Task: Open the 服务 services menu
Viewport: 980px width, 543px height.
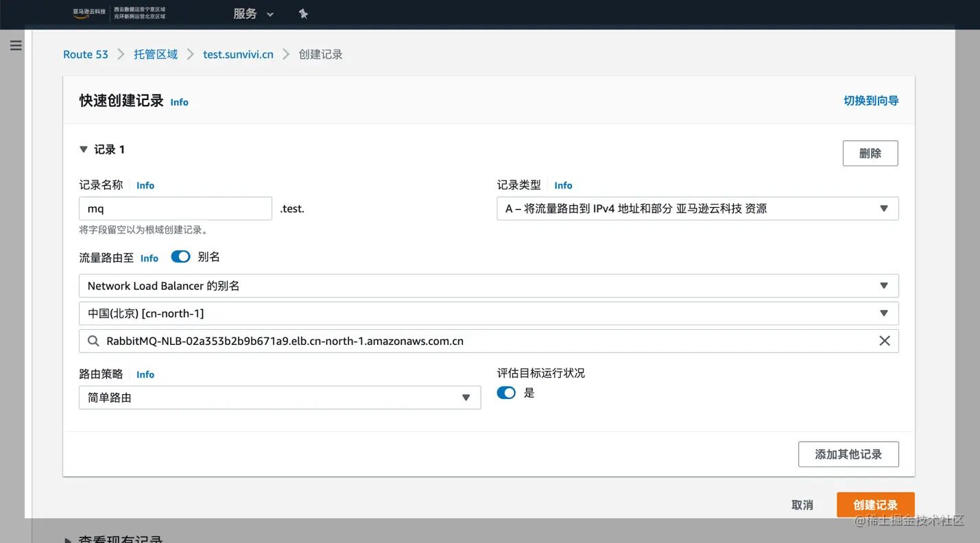Action: pyautogui.click(x=253, y=14)
